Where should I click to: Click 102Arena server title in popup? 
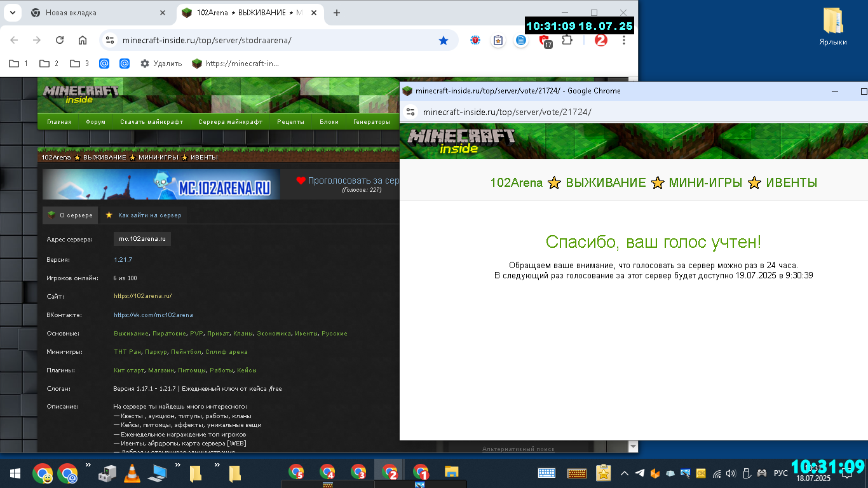[x=653, y=183]
